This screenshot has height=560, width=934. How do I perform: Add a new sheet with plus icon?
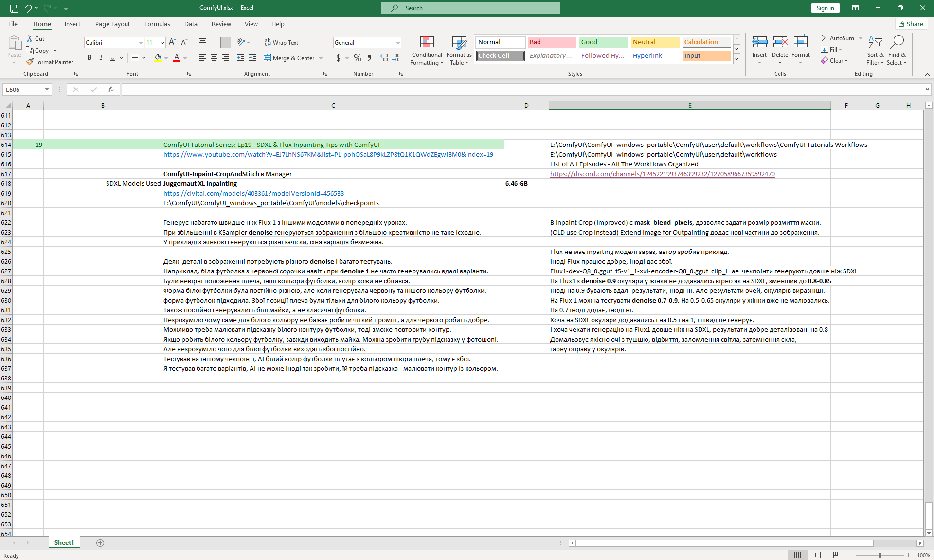pyautogui.click(x=100, y=543)
